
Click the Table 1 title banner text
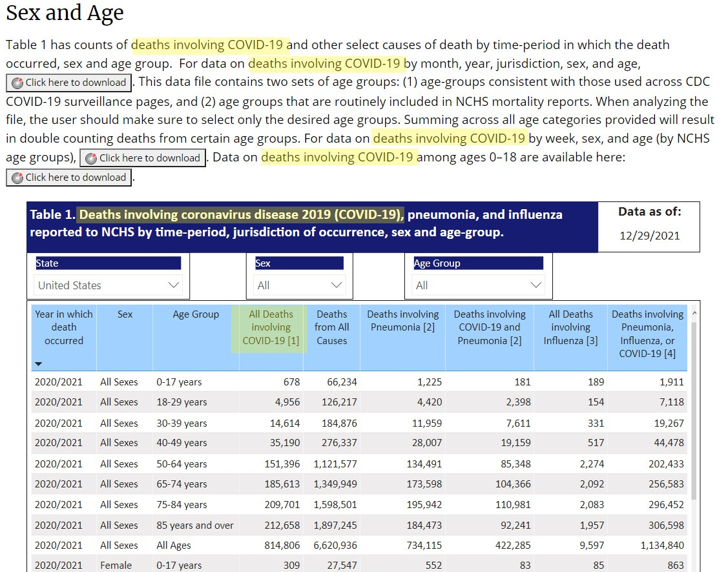(296, 223)
